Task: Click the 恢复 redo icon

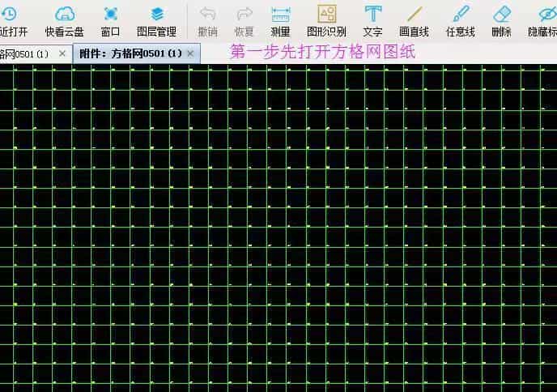Action: click(x=244, y=14)
